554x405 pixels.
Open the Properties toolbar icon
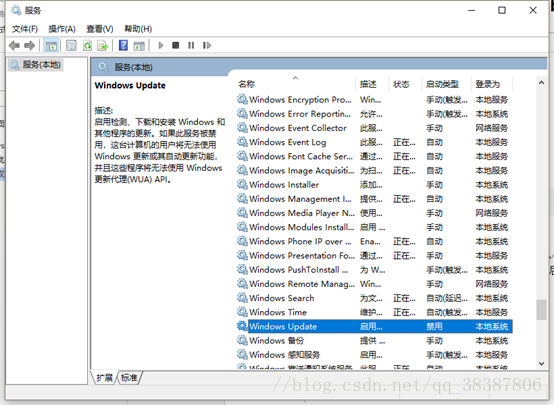(x=71, y=45)
